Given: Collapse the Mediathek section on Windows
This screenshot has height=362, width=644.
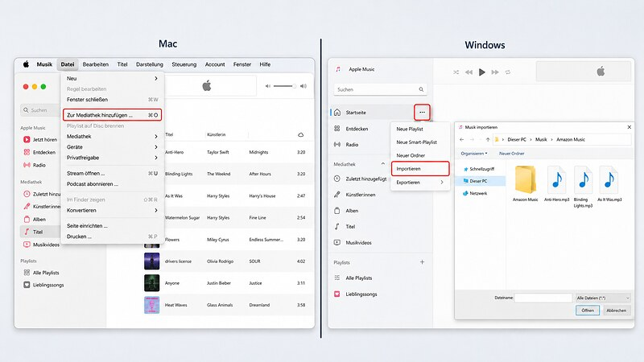Looking at the screenshot, I should 383,163.
